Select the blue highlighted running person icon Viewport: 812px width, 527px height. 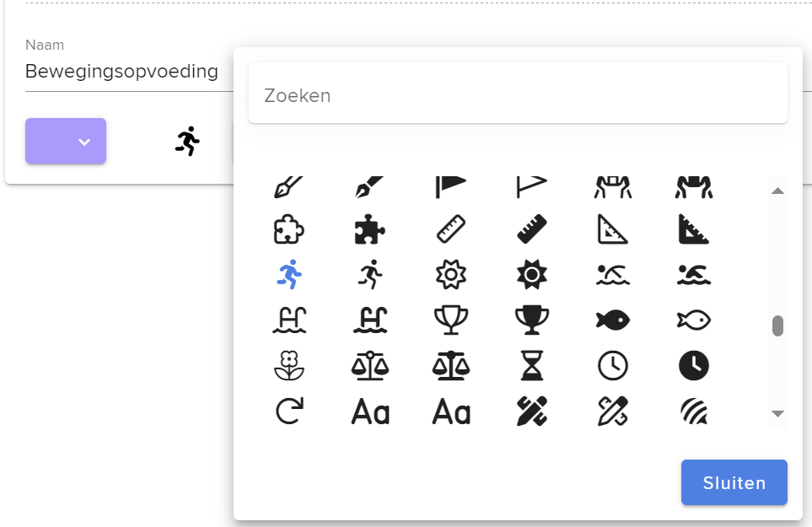click(x=289, y=274)
